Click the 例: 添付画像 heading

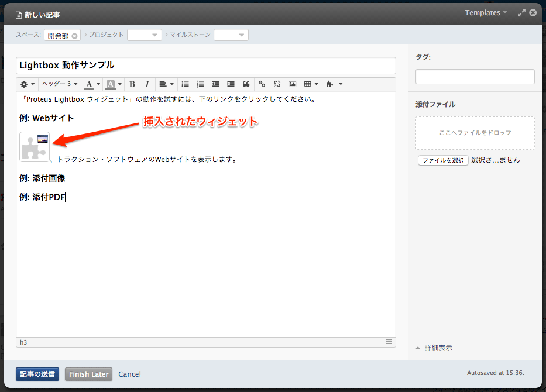42,178
